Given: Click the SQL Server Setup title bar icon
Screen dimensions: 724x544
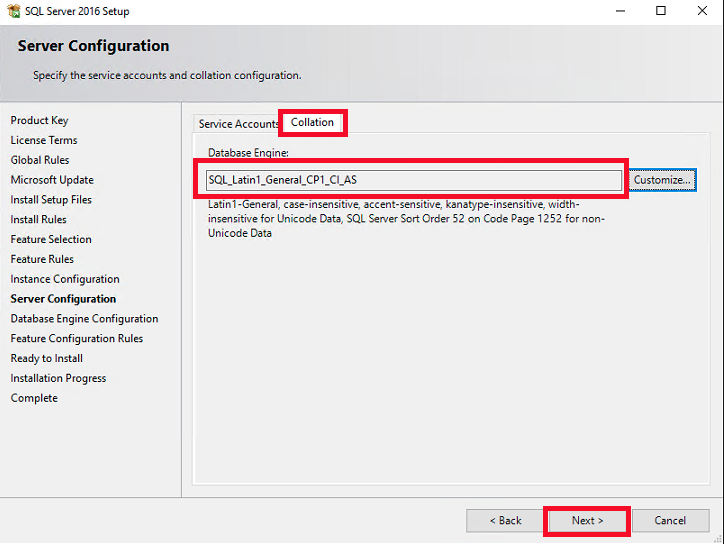Looking at the screenshot, I should [13, 12].
